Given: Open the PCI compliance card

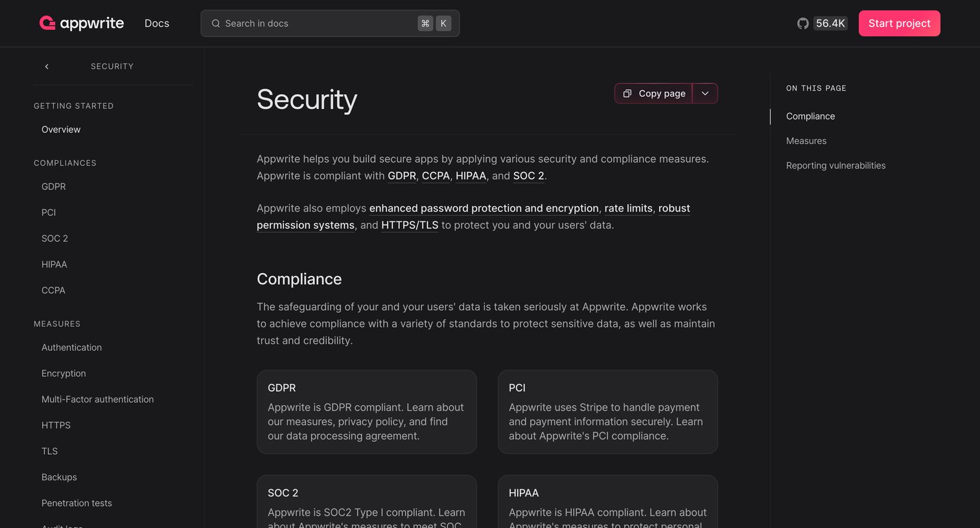Looking at the screenshot, I should (x=608, y=412).
